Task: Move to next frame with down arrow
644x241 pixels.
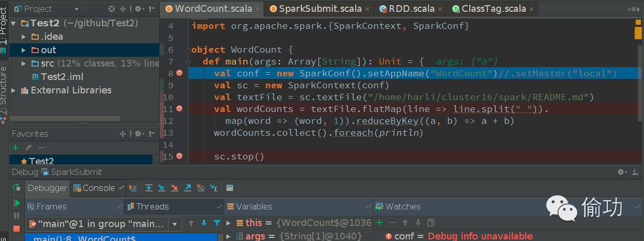Action: pos(204,223)
